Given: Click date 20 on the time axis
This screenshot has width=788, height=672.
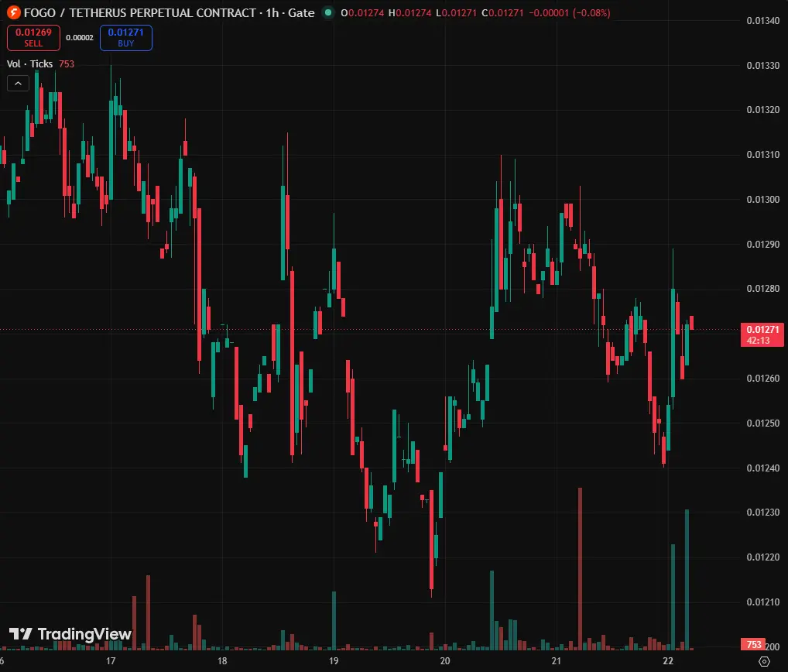Looking at the screenshot, I should click(x=445, y=661).
